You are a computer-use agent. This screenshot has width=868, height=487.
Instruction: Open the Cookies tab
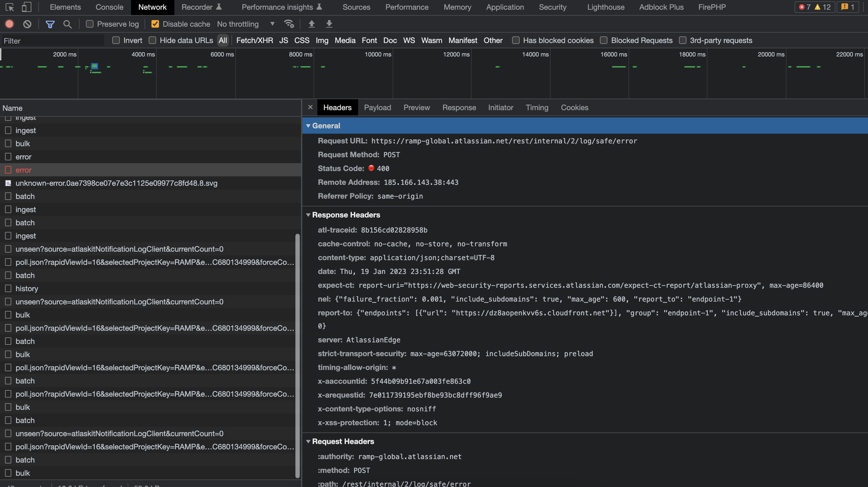pyautogui.click(x=574, y=108)
